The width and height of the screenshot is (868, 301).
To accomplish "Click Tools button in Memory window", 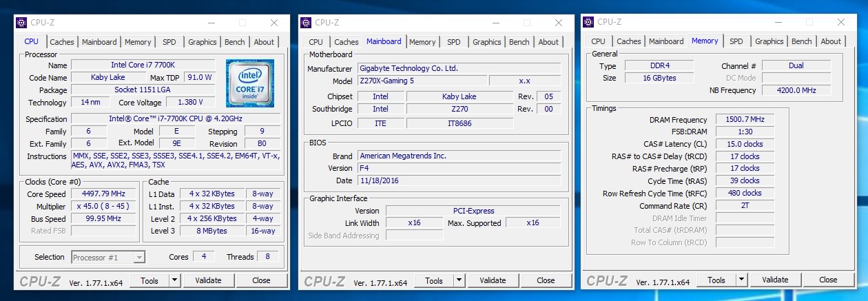I will 716,280.
